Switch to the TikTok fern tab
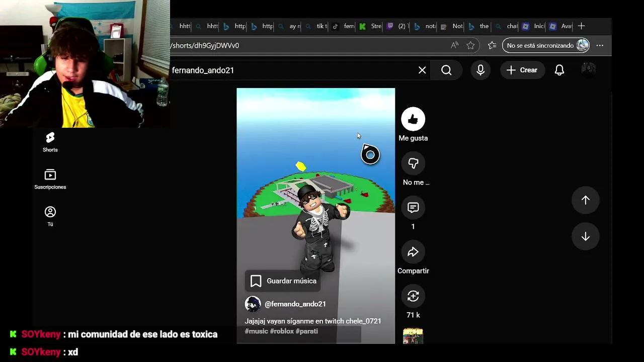Image resolution: width=644 pixels, height=362 pixels. [x=343, y=26]
